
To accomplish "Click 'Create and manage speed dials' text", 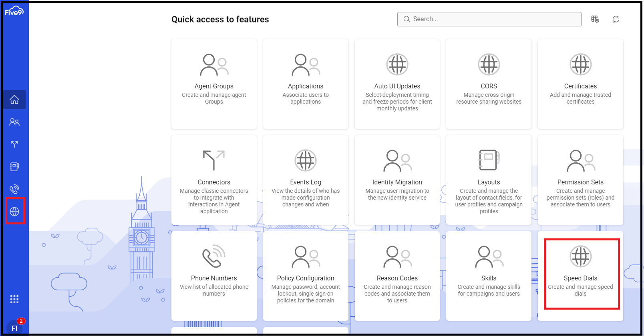I will tap(581, 290).
